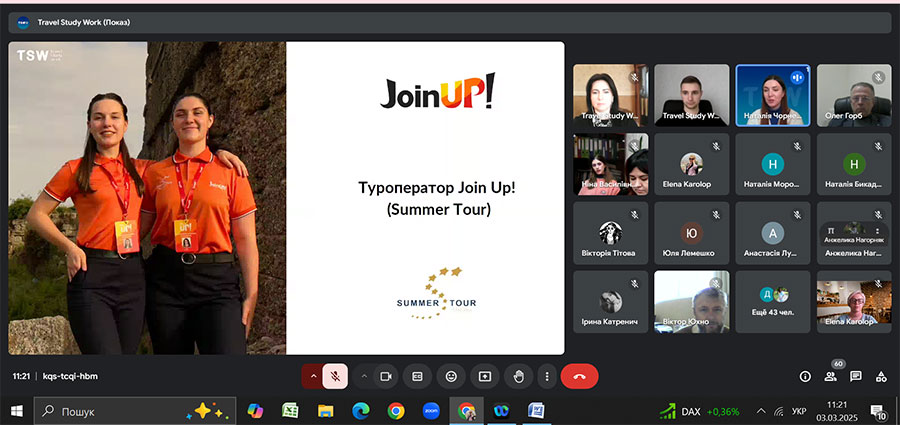900x425 pixels.
Task: Open the emoji reactions button
Action: pos(451,377)
